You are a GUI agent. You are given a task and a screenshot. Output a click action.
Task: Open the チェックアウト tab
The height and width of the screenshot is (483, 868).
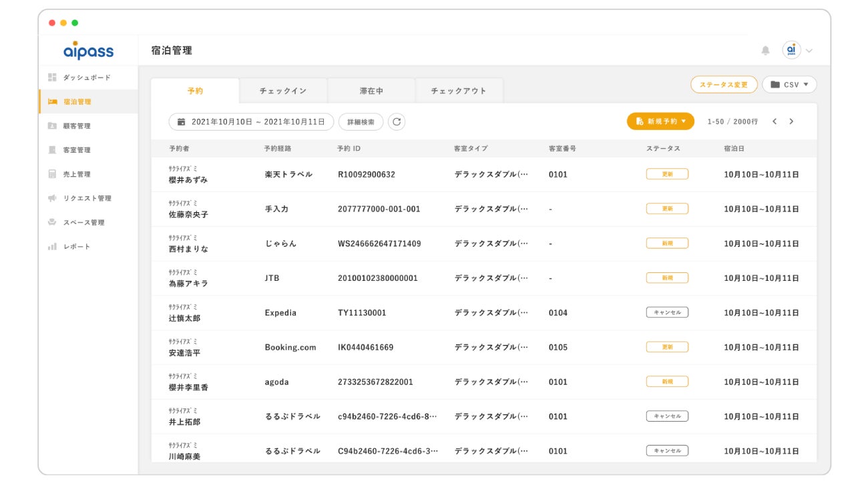pos(459,91)
